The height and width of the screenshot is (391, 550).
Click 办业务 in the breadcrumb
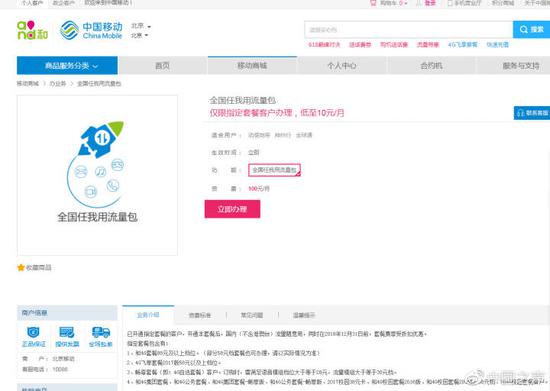58,83
